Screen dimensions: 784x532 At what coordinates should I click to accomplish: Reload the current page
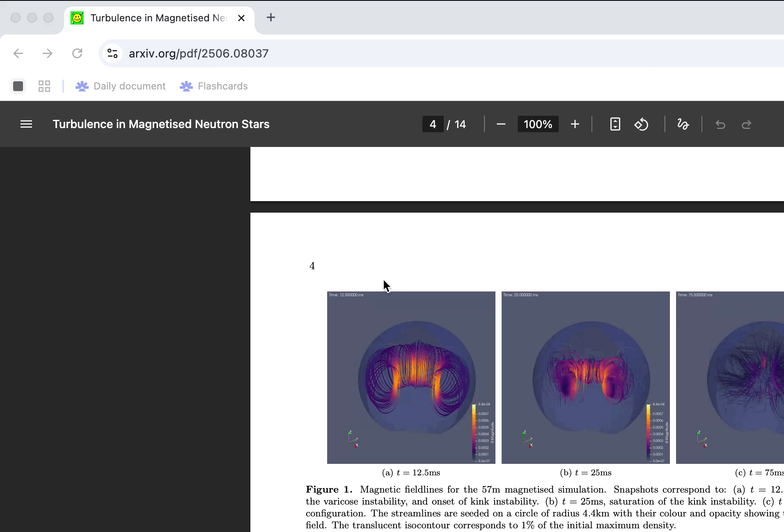pos(77,53)
